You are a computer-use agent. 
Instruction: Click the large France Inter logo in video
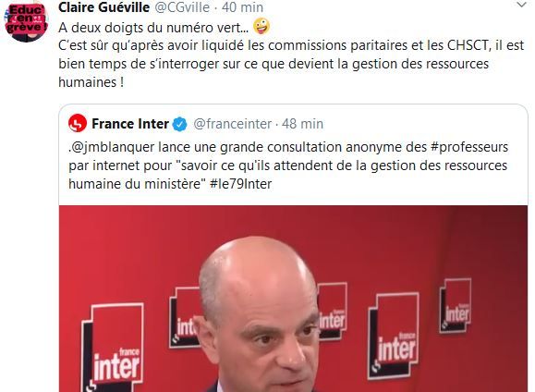(x=113, y=347)
